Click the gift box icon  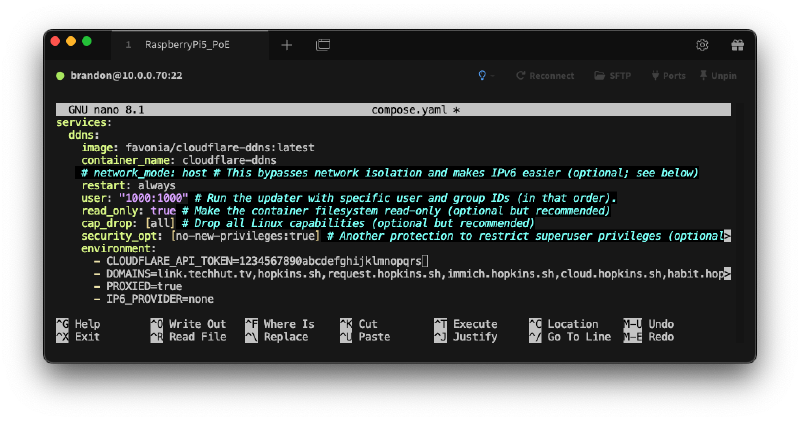pyautogui.click(x=737, y=45)
